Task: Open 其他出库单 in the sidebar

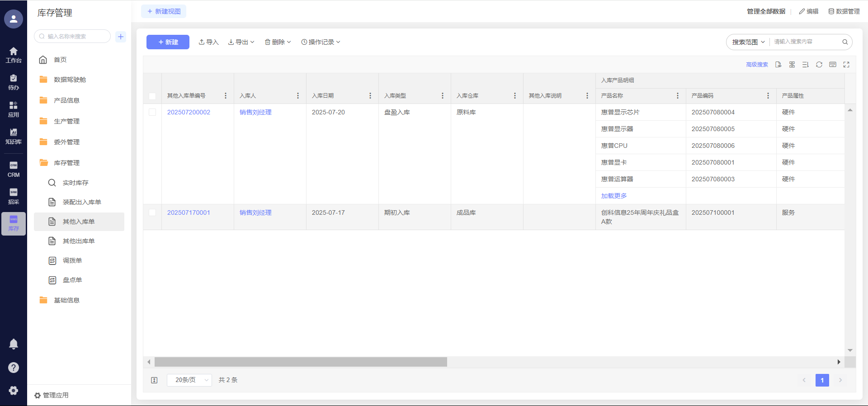Action: point(79,241)
